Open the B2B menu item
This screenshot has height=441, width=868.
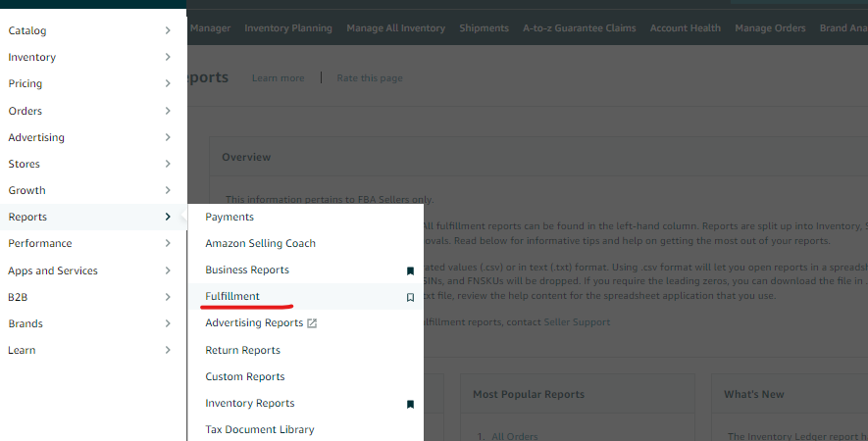click(93, 297)
